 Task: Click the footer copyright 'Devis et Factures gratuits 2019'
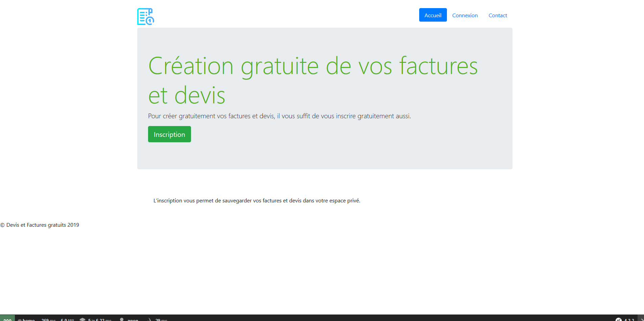40,225
